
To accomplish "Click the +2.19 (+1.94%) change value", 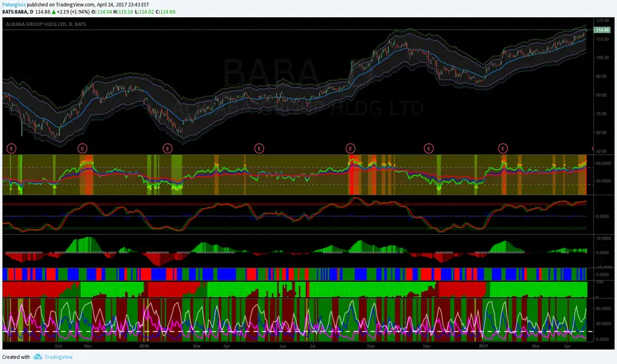I will [x=73, y=12].
